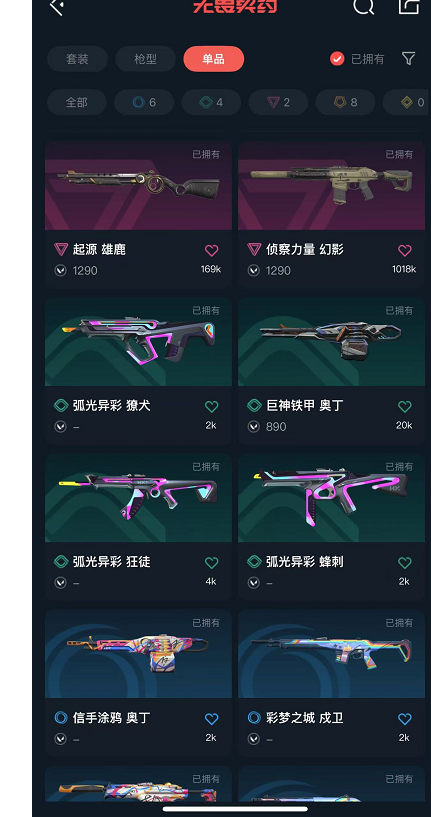Viewport: 431px width, 817px height.
Task: Tap the back arrow icon
Action: coord(56,6)
